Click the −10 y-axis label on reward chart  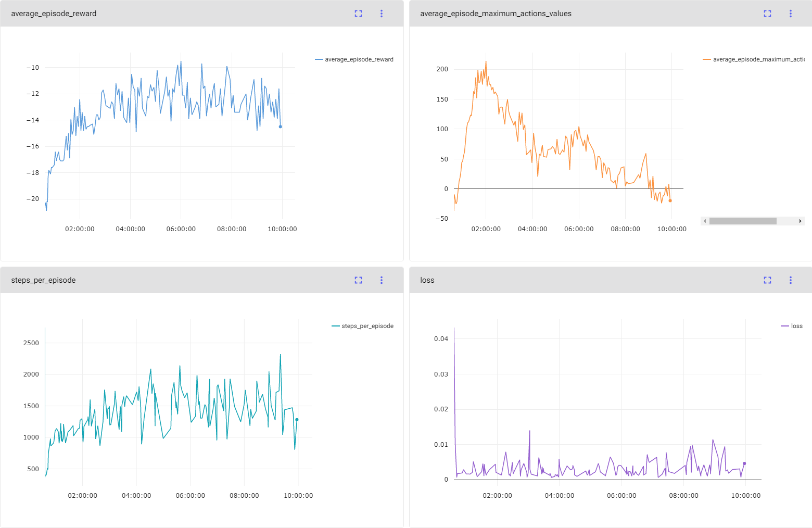point(33,68)
